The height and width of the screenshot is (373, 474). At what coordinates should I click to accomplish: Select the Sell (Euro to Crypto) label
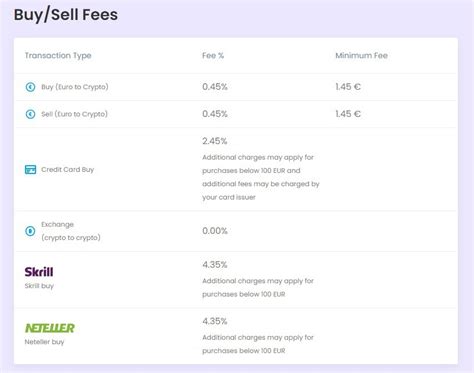[x=74, y=114]
